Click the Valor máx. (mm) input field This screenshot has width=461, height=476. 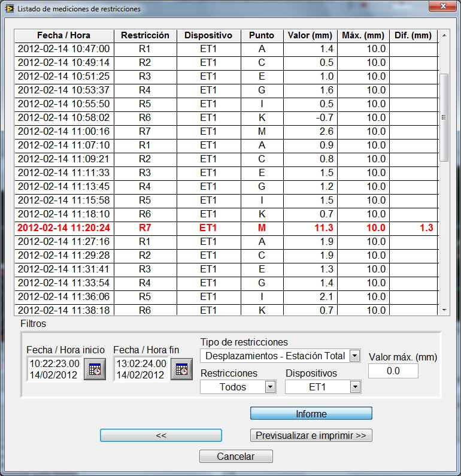point(393,371)
